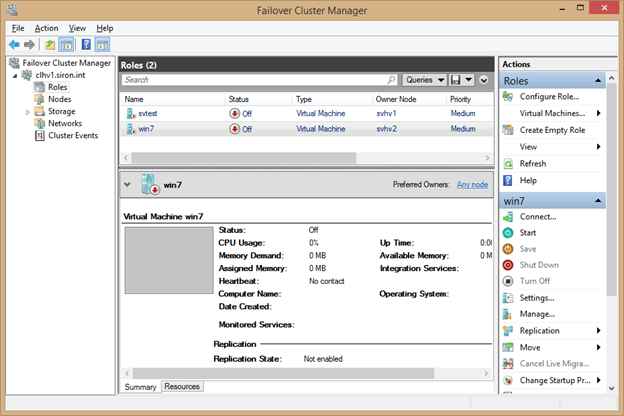624x416 pixels.
Task: Select Cluster Events in tree
Action: click(x=72, y=136)
